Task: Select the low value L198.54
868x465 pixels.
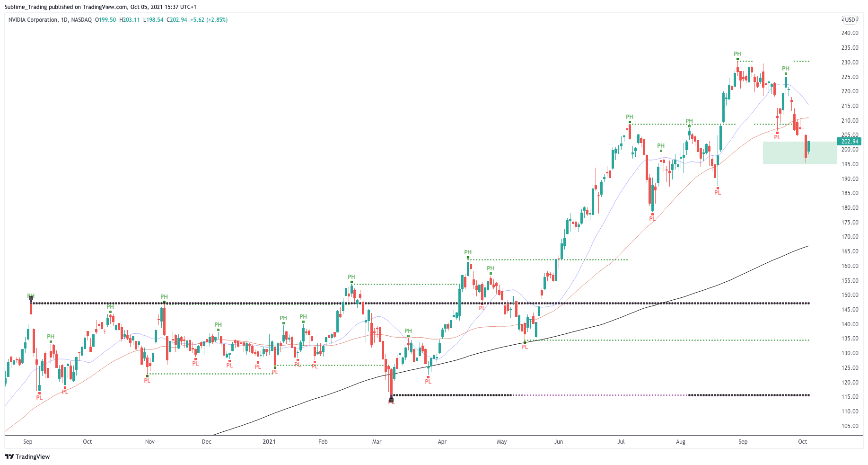Action: [x=153, y=20]
